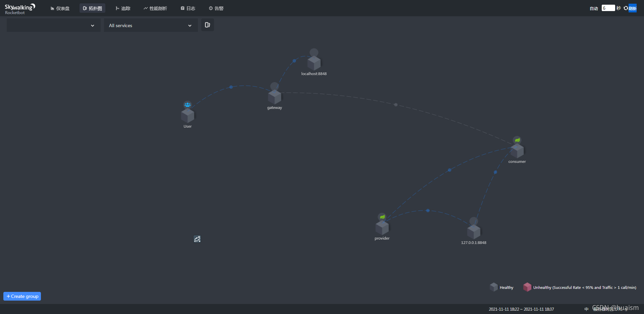Open the 追踪 trace tab
The height and width of the screenshot is (314, 644).
tap(123, 8)
